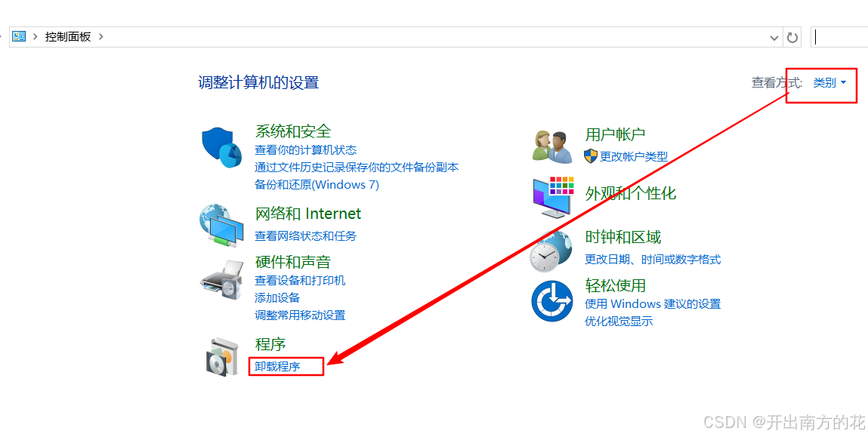
Task: Select 控制面板 breadcrumb item
Action: click(x=68, y=36)
